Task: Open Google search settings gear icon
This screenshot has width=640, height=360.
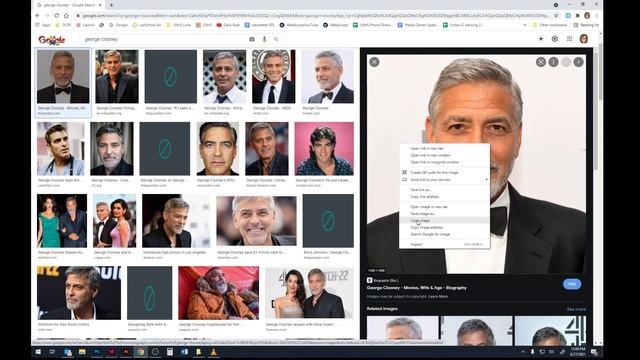Action: point(555,39)
